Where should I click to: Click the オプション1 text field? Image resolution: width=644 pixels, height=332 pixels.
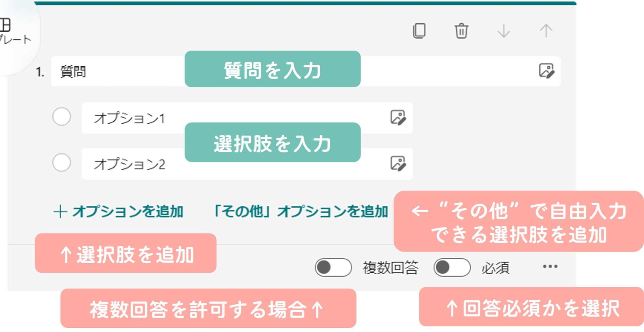point(134,118)
